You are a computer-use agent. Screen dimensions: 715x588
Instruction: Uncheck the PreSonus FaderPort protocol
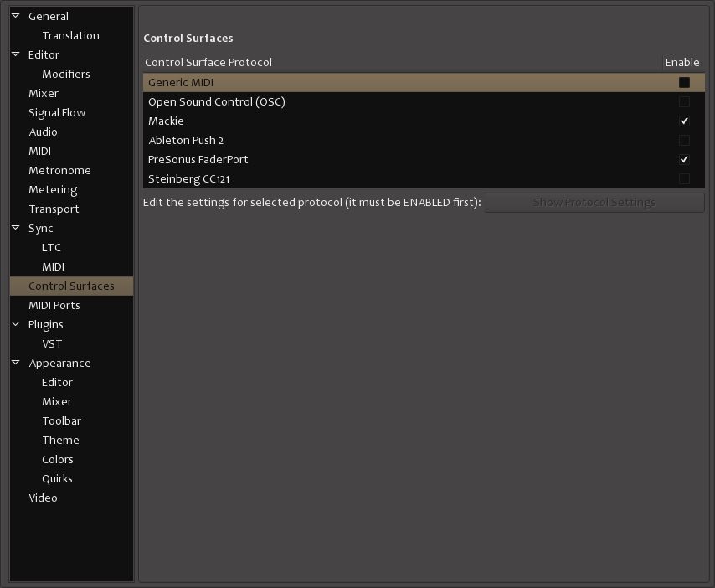pyautogui.click(x=684, y=159)
